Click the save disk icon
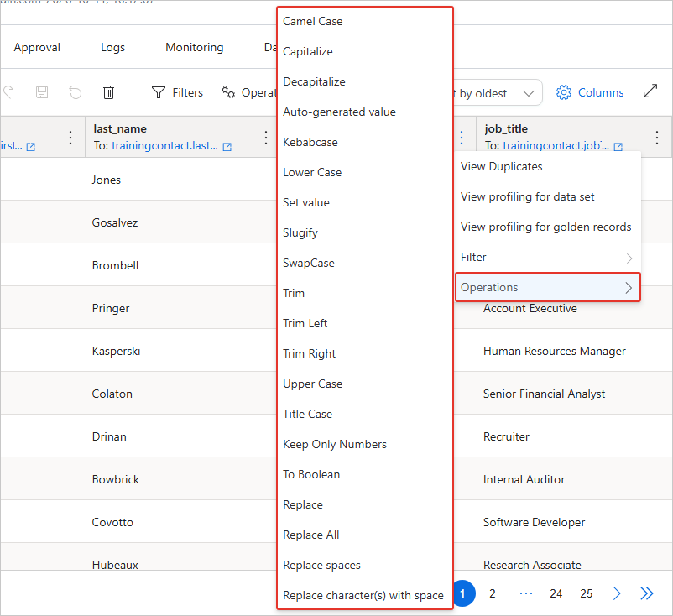 [42, 92]
